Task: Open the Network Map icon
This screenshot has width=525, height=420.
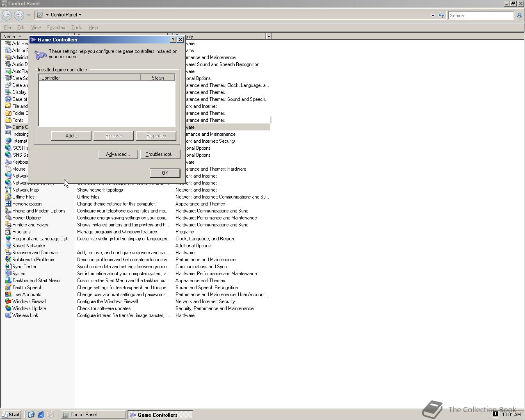Action: pyautogui.click(x=8, y=190)
